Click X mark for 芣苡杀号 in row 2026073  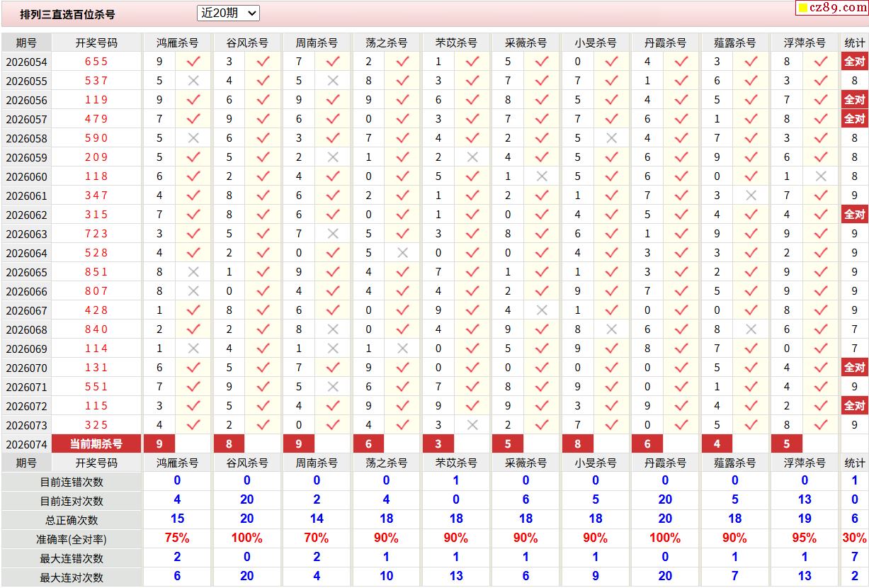pyautogui.click(x=472, y=425)
